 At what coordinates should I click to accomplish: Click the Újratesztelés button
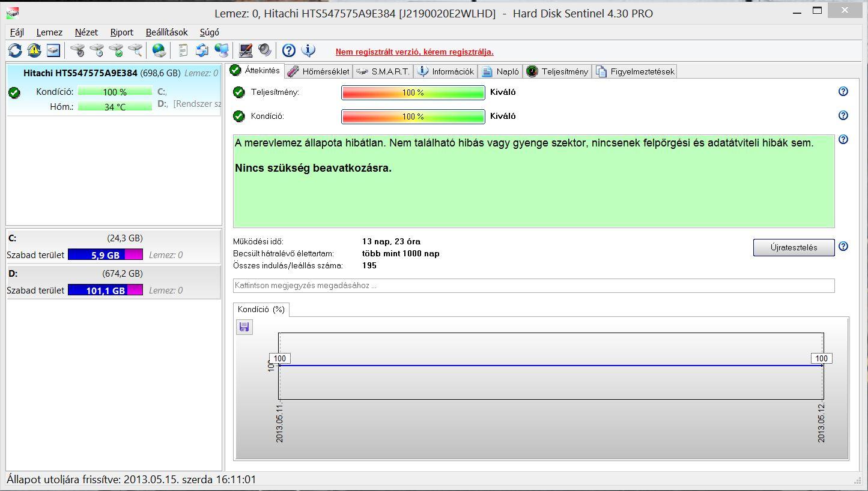click(794, 247)
